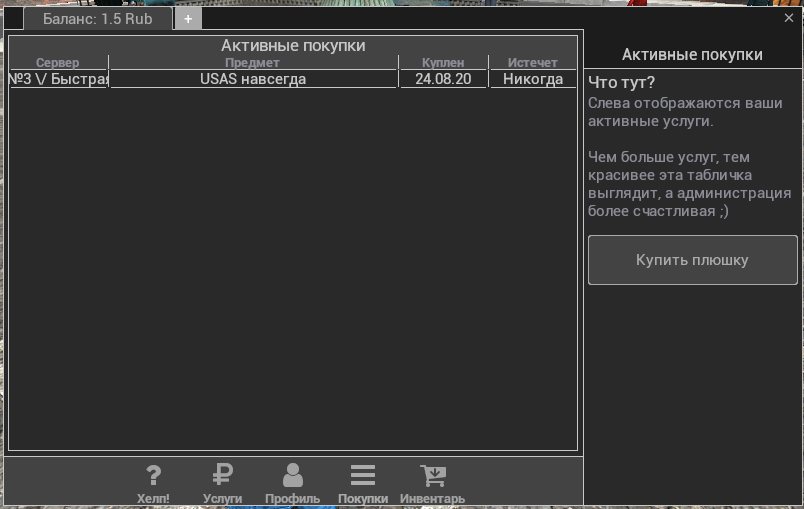Click the plus tab to add balance
Viewport: 804px width, 509px height.
click(187, 18)
